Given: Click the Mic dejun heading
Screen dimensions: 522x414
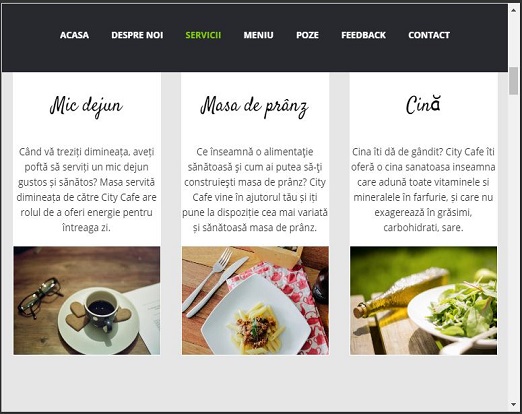Looking at the screenshot, I should click(86, 106).
